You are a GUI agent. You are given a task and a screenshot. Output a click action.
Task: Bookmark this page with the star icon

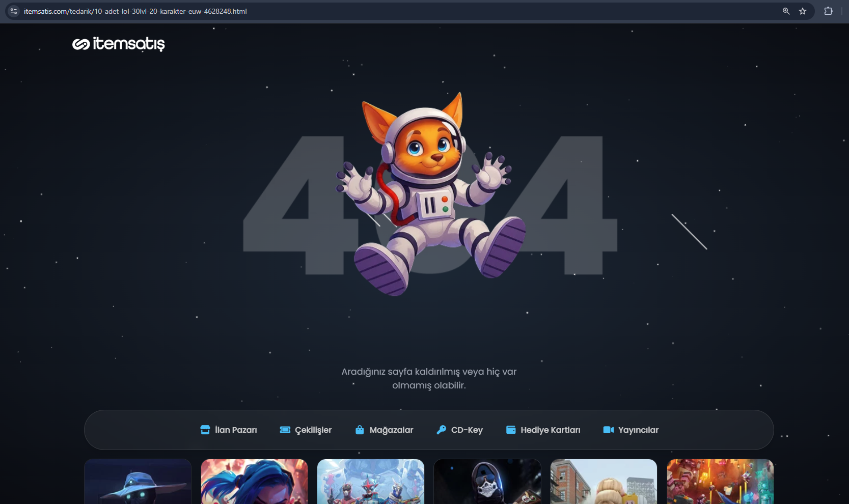pos(803,11)
